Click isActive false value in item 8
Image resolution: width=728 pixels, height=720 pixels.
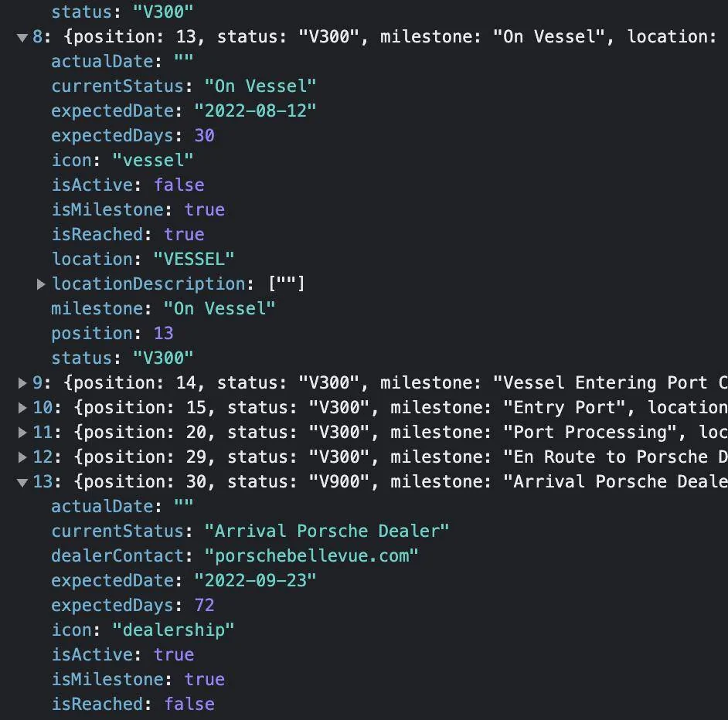point(179,185)
